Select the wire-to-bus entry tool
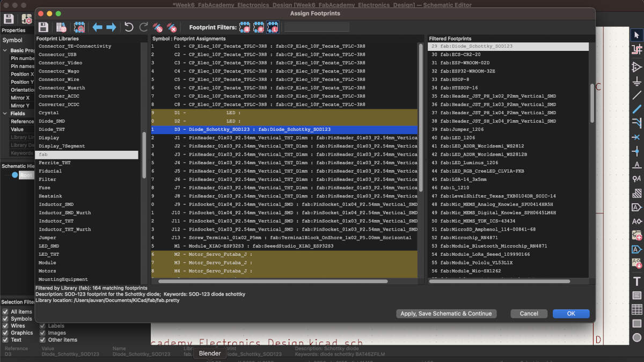Viewport: 644px width, 362px height. 637,123
